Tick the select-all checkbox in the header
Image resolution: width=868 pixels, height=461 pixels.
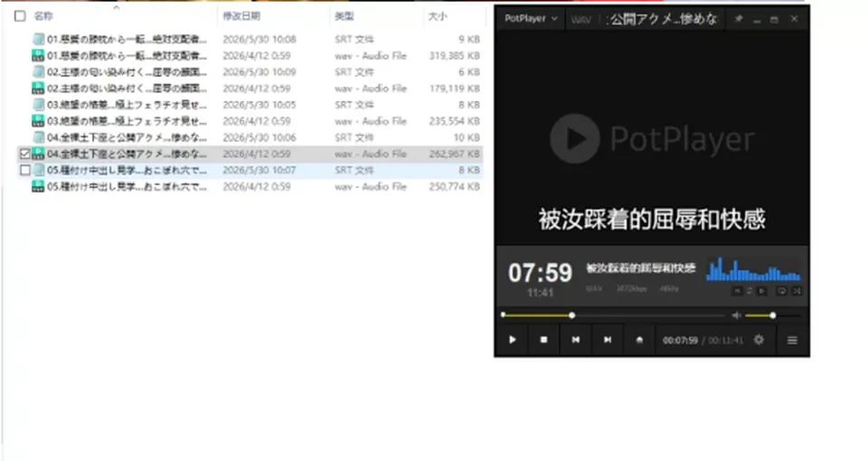coord(20,16)
